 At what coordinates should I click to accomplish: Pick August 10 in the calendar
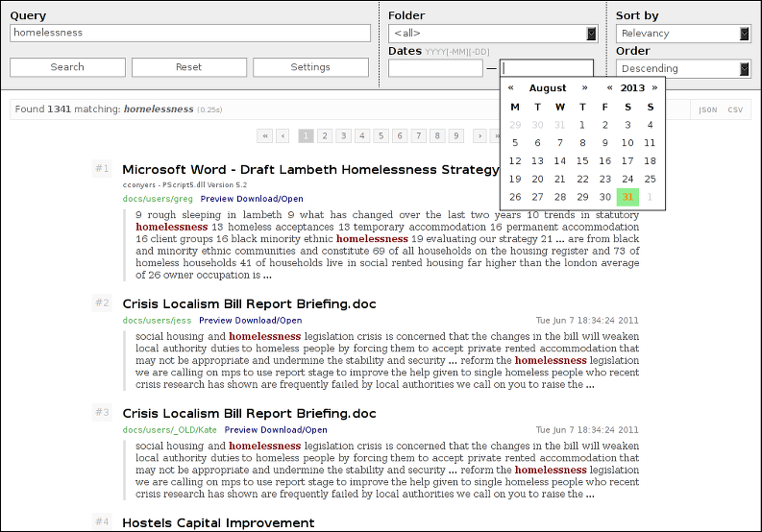pyautogui.click(x=627, y=143)
